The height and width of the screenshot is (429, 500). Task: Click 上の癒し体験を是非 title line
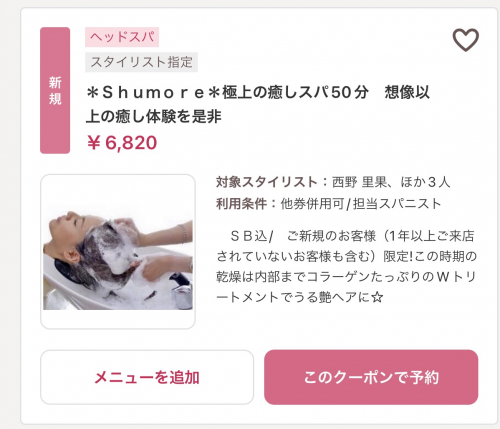pos(154,116)
